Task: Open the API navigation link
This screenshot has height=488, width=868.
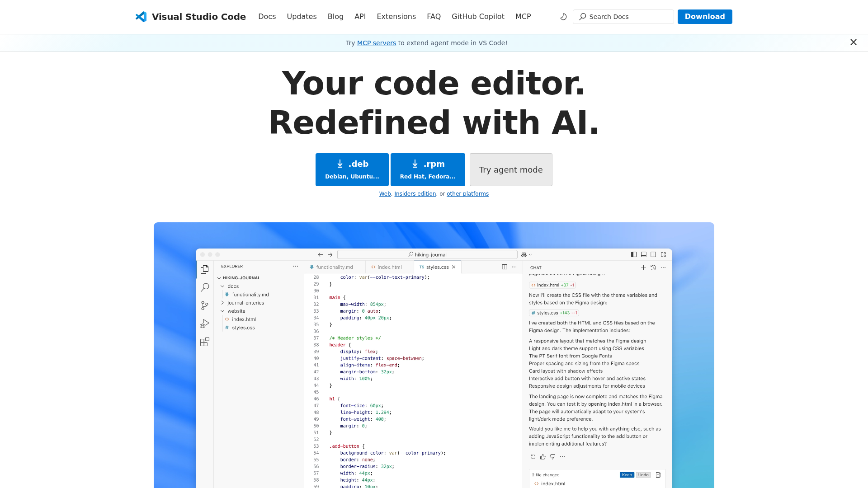Action: coord(360,17)
